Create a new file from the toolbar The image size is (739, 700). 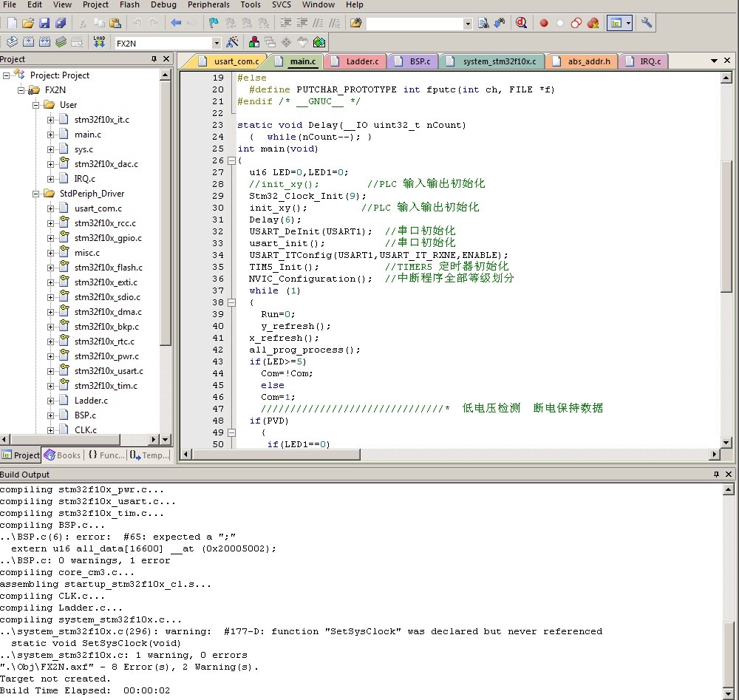[x=13, y=23]
